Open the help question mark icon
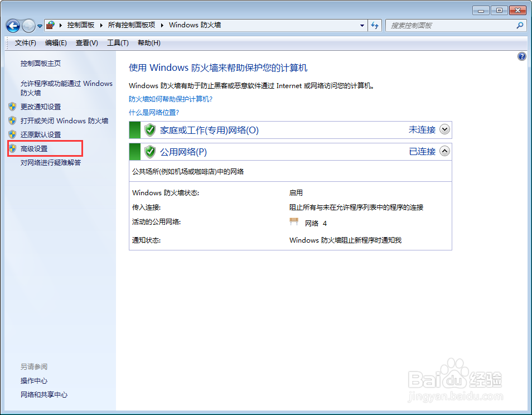Image resolution: width=532 pixels, height=415 pixels. pos(521,56)
